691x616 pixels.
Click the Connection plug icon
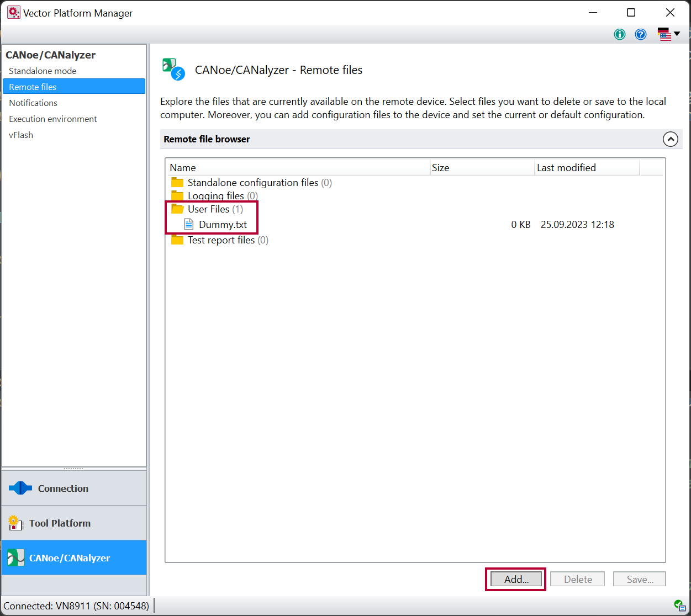point(20,488)
